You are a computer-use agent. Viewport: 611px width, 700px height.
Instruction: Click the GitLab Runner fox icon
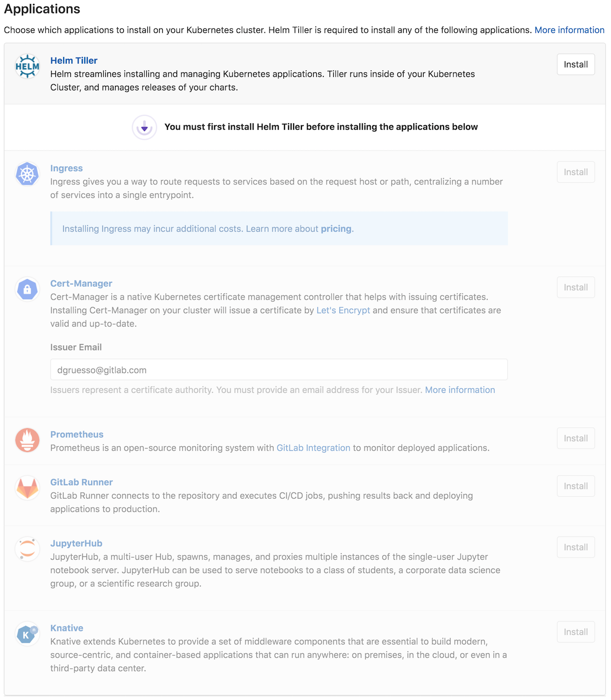(27, 488)
